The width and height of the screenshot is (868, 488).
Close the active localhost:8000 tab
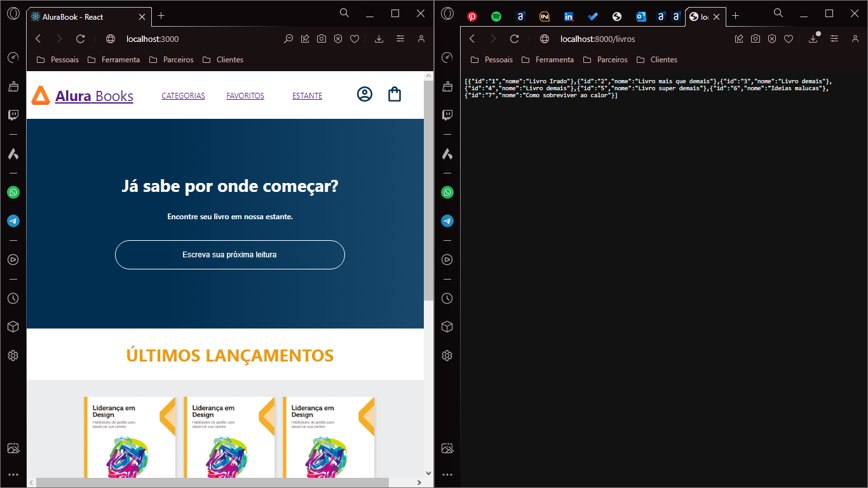pos(717,17)
